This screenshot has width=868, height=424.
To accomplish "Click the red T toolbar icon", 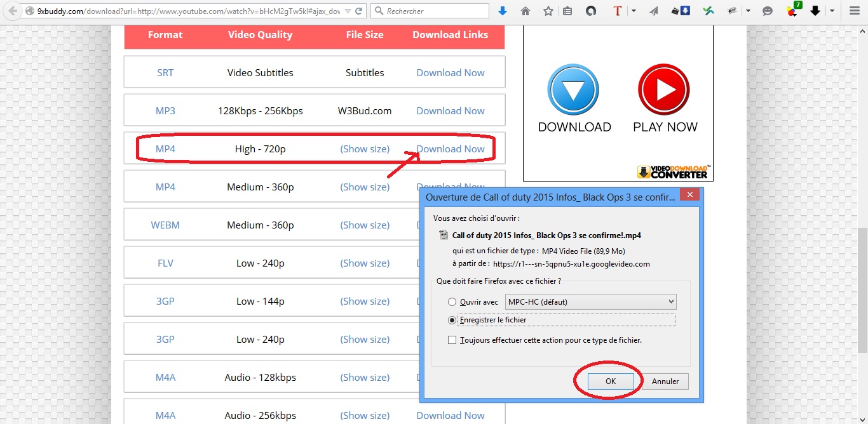I will [617, 11].
